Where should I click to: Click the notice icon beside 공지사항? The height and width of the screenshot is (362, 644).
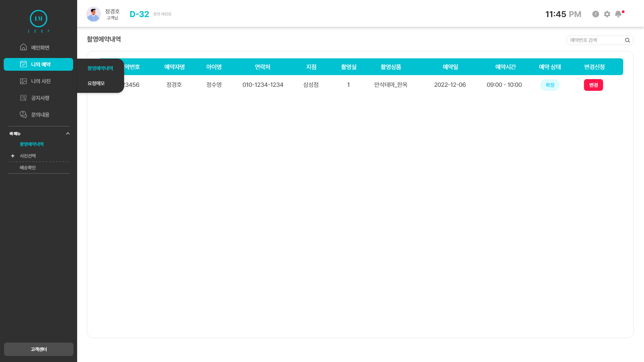point(23,98)
